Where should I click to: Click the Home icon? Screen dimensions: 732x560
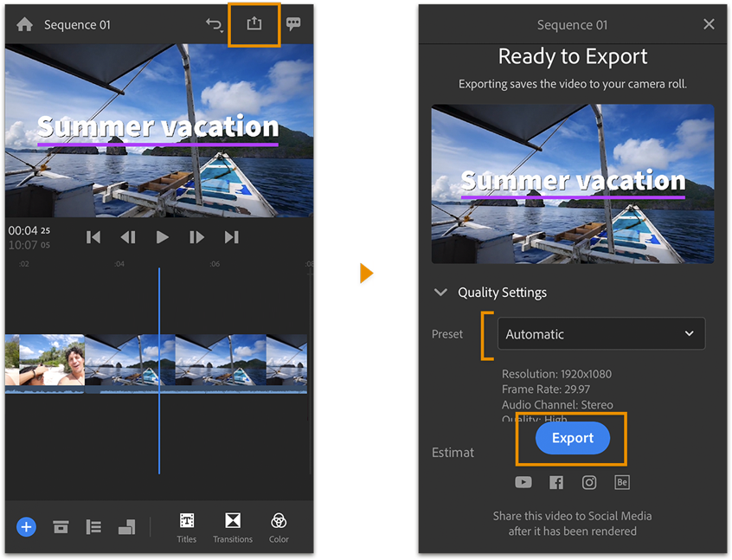click(23, 24)
